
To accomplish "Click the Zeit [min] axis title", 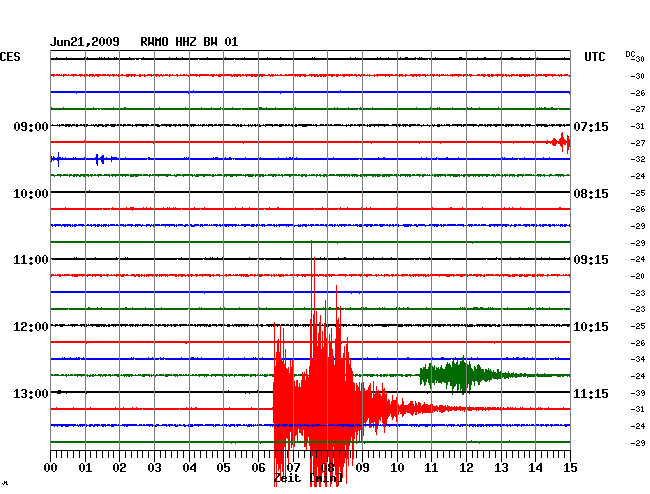I will (308, 478).
